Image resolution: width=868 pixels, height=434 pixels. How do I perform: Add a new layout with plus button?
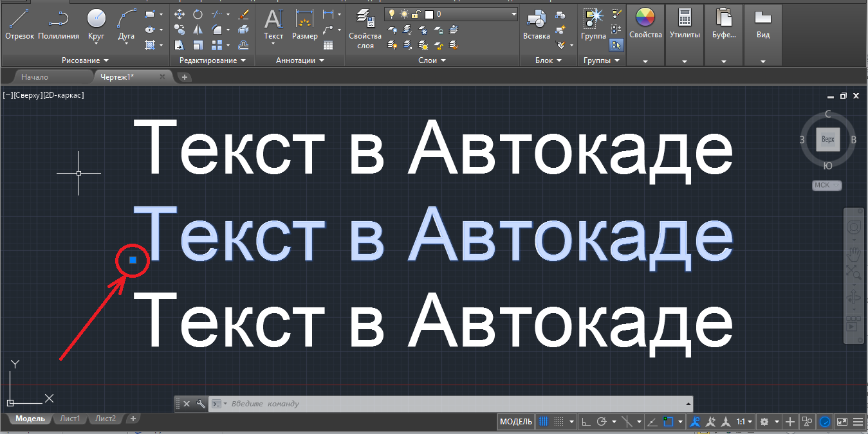[133, 419]
